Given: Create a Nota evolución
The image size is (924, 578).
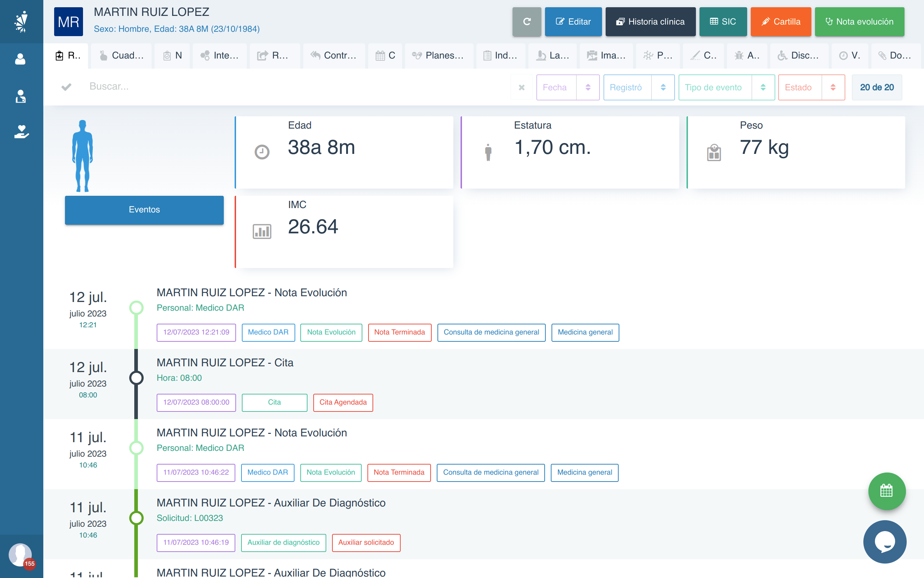Looking at the screenshot, I should [x=859, y=22].
